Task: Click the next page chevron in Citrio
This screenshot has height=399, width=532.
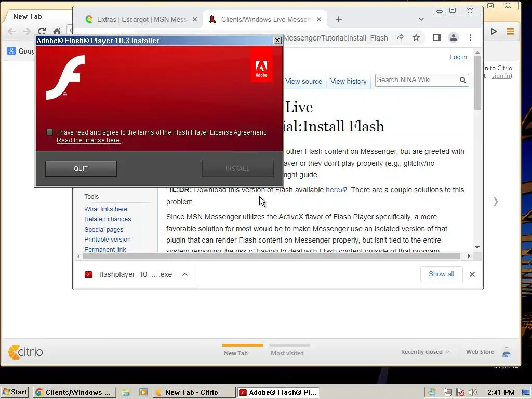Action: [x=496, y=202]
